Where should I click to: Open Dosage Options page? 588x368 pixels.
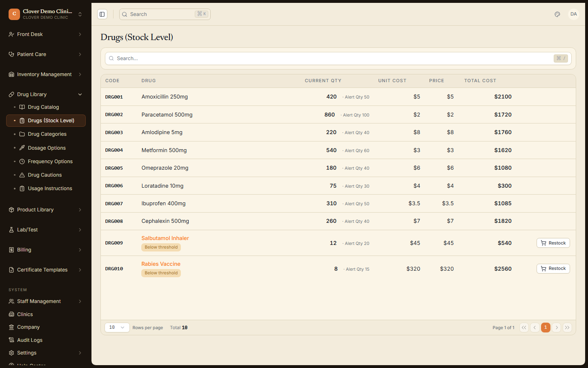46,148
